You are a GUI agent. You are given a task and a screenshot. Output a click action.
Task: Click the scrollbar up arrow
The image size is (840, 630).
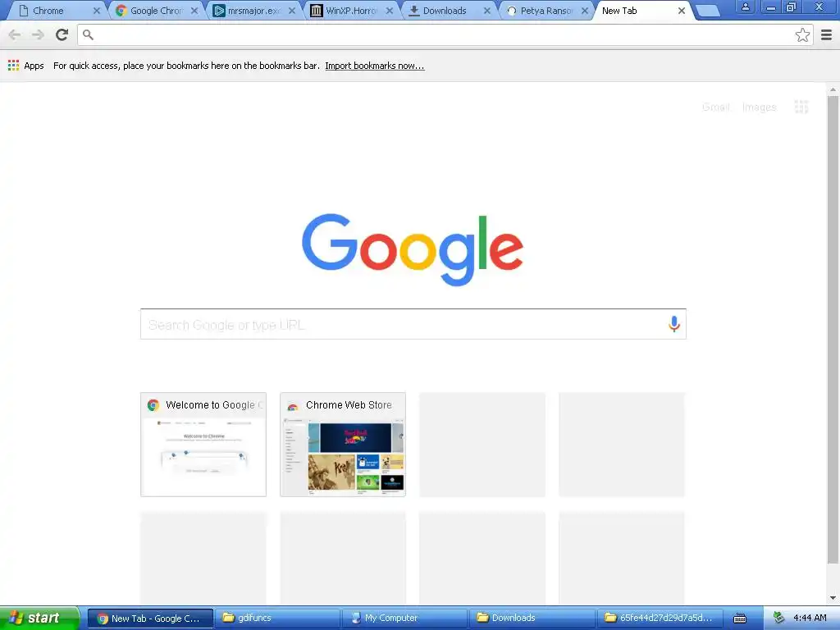pyautogui.click(x=833, y=89)
